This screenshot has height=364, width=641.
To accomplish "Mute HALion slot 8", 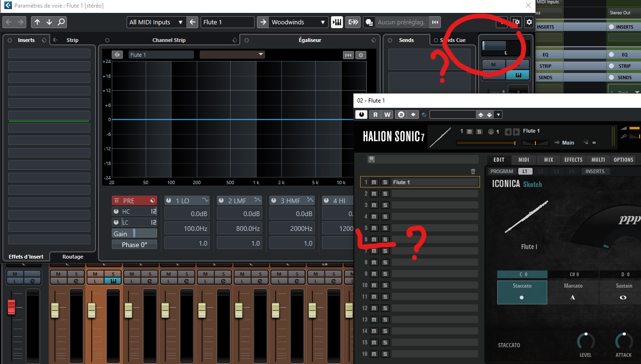I will (374, 262).
